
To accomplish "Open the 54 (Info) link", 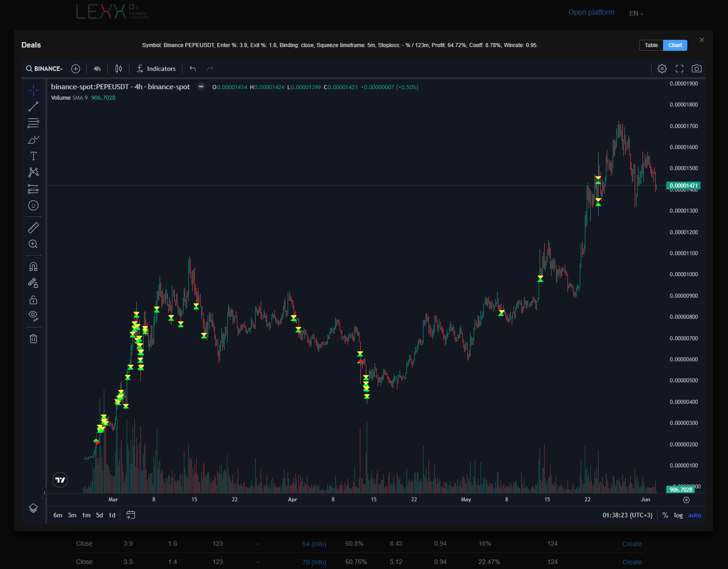I will 314,544.
